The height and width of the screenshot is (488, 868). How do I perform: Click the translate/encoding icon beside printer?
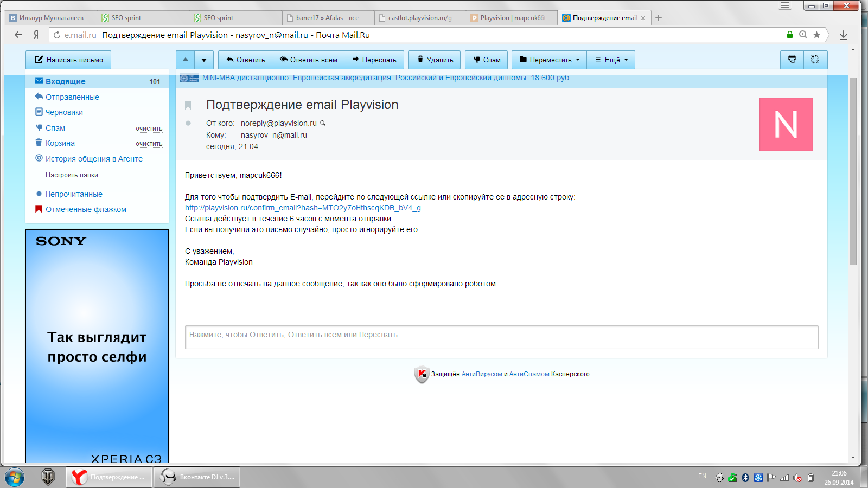pos(815,60)
